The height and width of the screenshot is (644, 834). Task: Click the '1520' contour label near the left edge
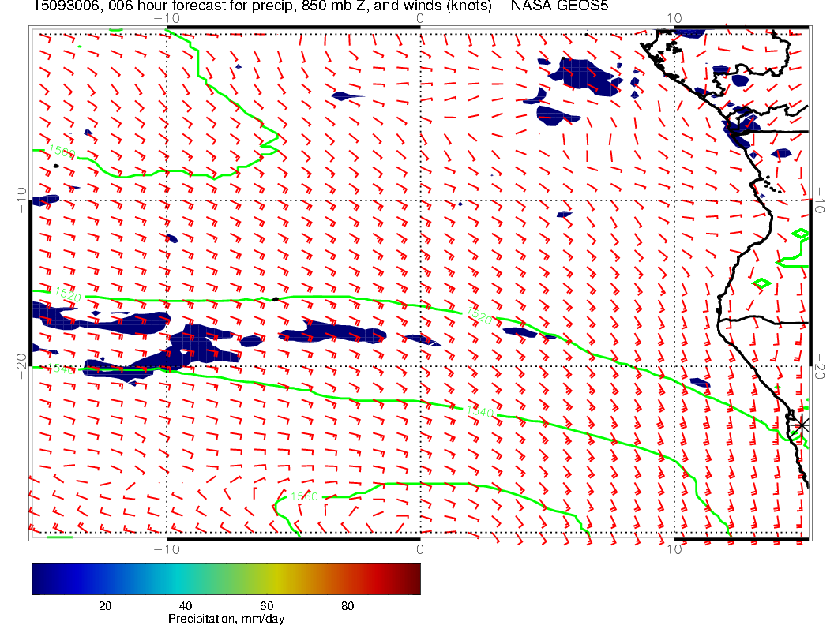point(68,294)
